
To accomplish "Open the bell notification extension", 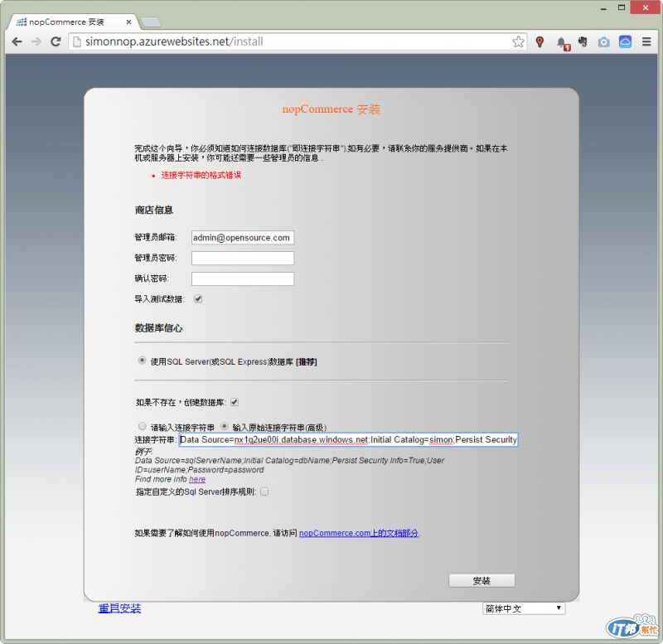I will click(563, 43).
